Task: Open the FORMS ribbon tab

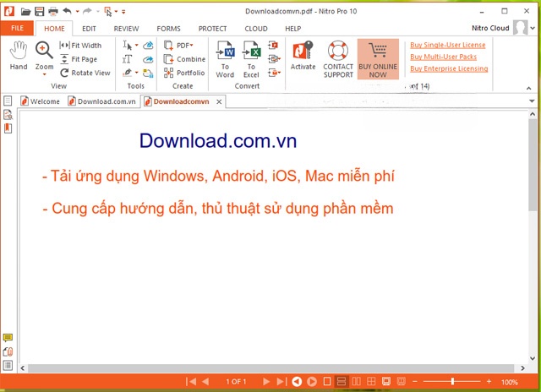Action: (168, 29)
